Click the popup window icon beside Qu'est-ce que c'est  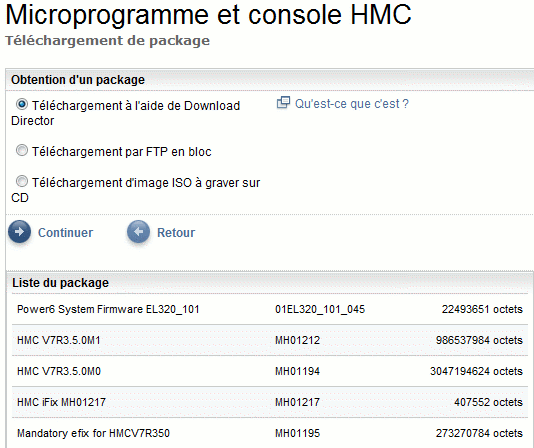tap(283, 103)
